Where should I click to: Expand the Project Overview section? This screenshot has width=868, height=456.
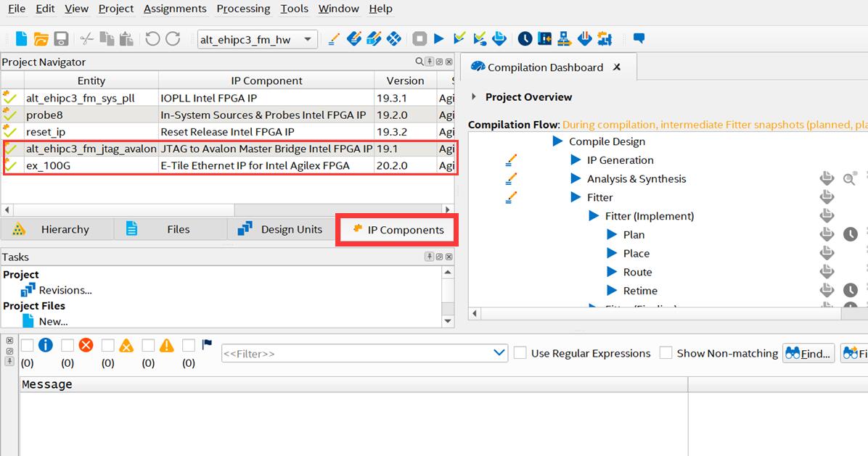[x=474, y=96]
